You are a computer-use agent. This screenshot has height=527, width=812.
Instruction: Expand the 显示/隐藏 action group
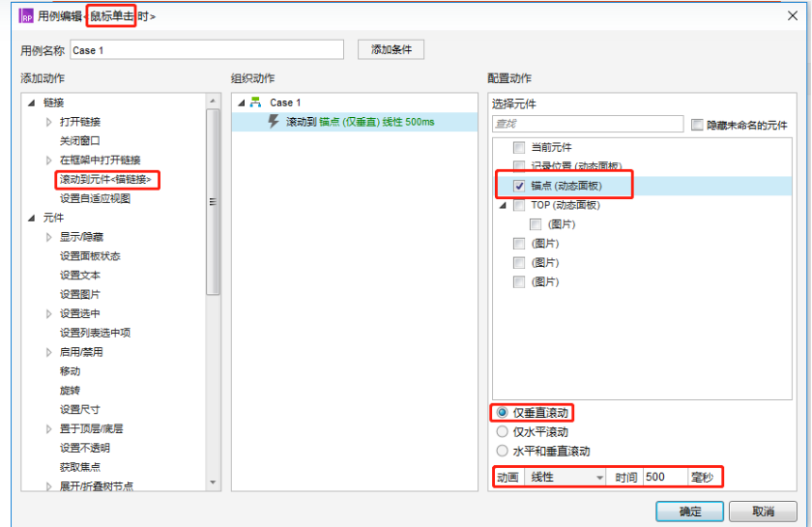pos(50,237)
